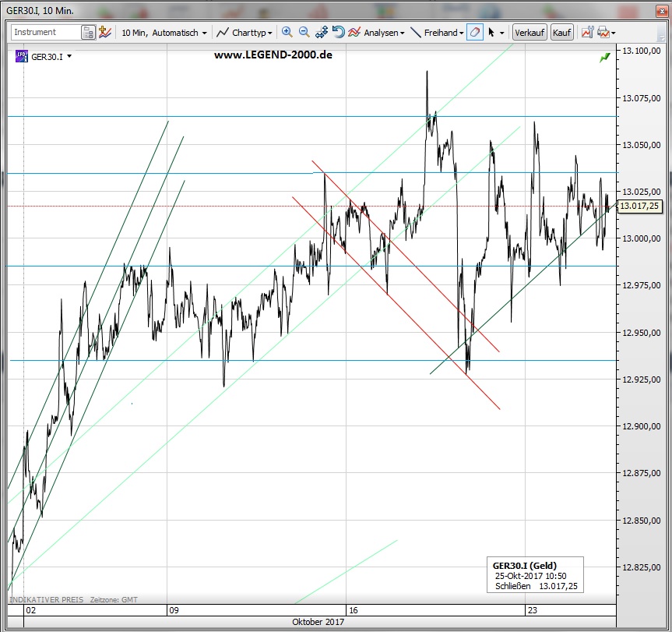Click the green trend indicator icon
672x632 pixels.
[605, 58]
